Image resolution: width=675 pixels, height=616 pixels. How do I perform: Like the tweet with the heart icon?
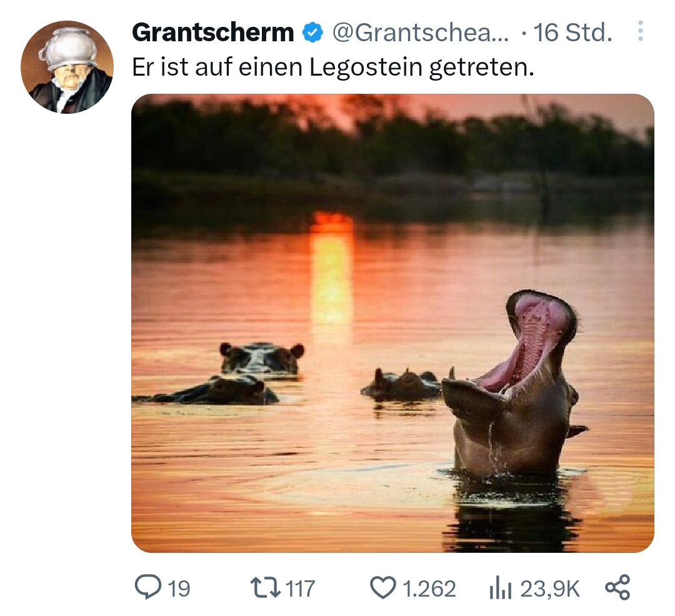383,588
